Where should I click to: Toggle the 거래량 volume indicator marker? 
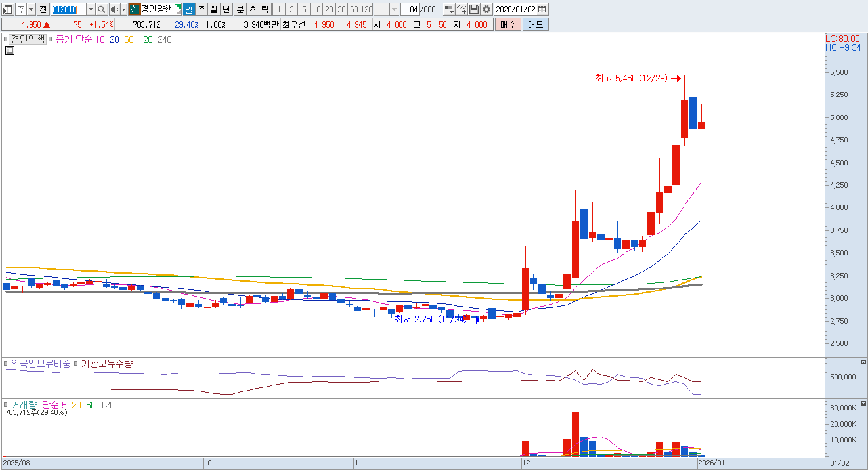click(x=7, y=405)
